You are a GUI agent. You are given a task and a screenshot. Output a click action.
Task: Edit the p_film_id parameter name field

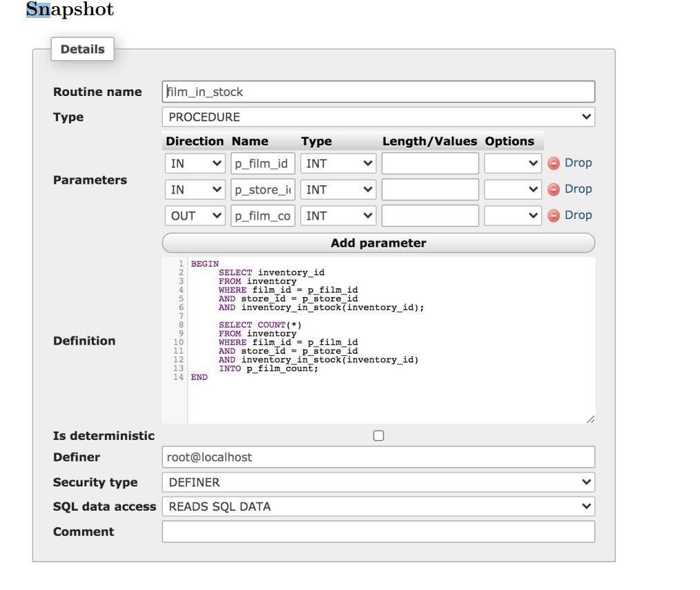tap(262, 163)
